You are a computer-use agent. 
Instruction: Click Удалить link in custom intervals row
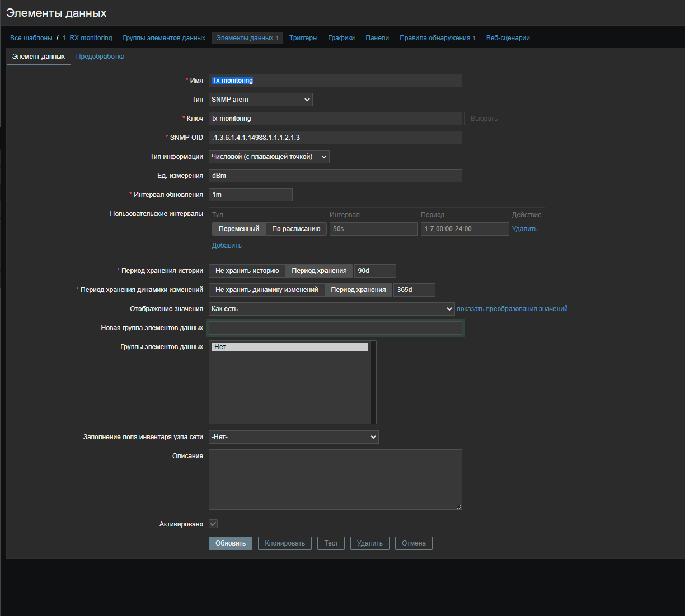pos(524,229)
